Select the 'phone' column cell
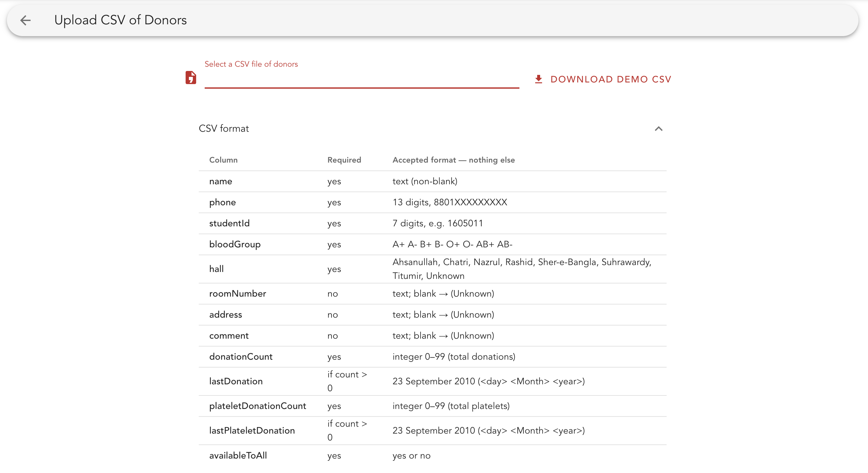 coord(222,202)
